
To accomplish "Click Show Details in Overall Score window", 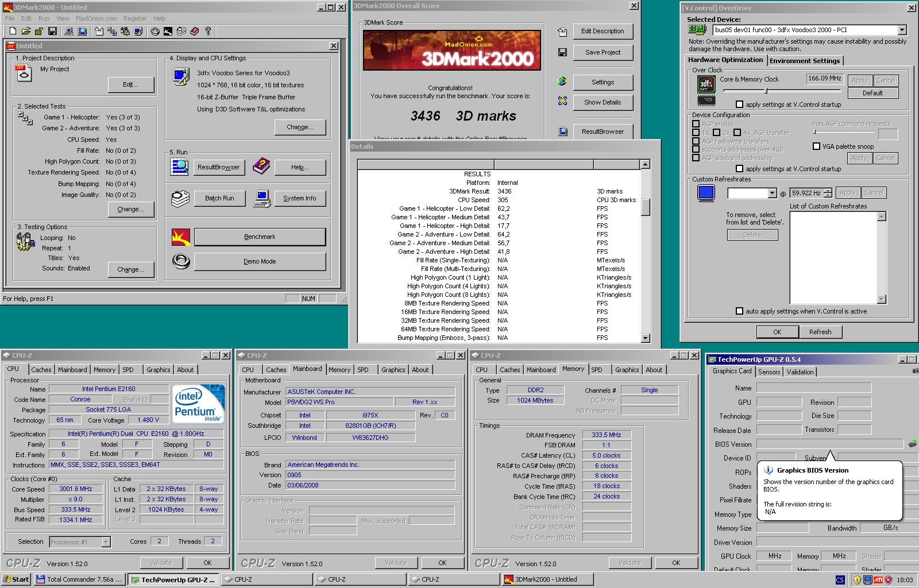I will click(x=603, y=102).
